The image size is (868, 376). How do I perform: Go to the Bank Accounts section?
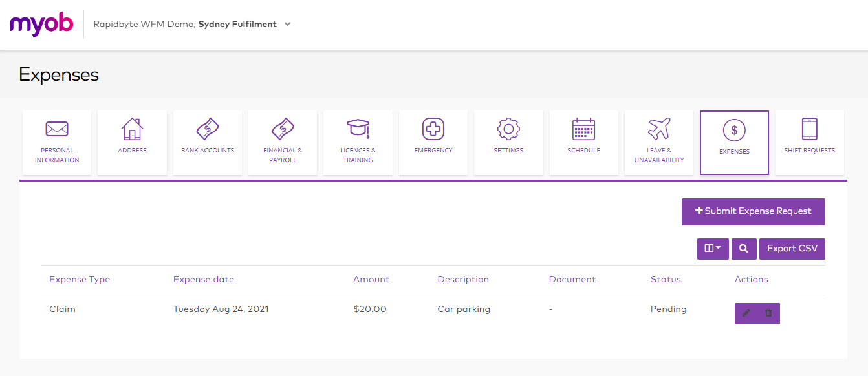(x=208, y=142)
